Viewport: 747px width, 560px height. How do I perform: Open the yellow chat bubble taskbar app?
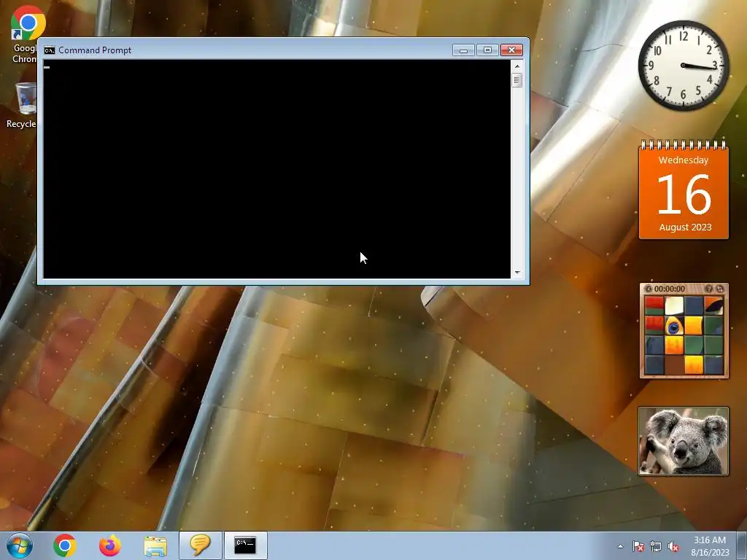point(200,545)
